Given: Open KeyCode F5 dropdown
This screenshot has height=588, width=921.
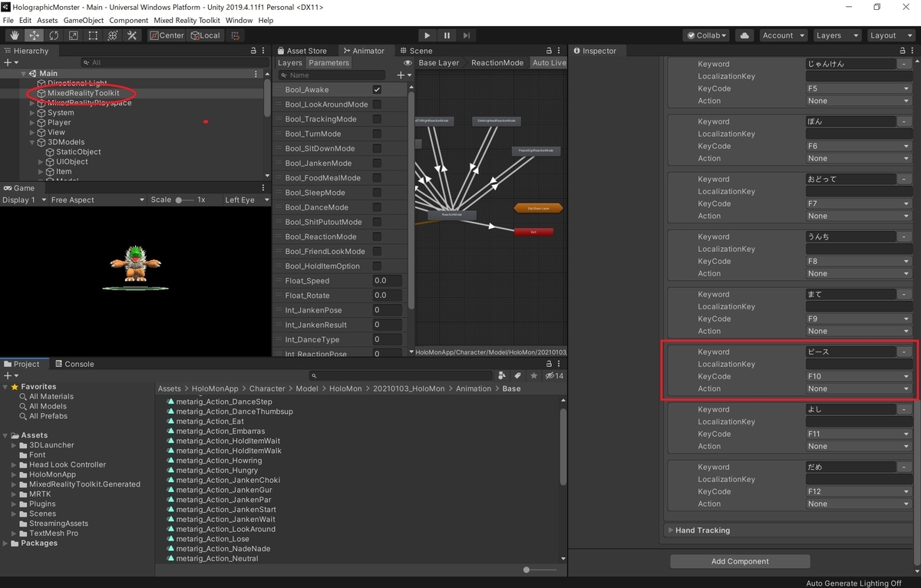Looking at the screenshot, I should 858,88.
